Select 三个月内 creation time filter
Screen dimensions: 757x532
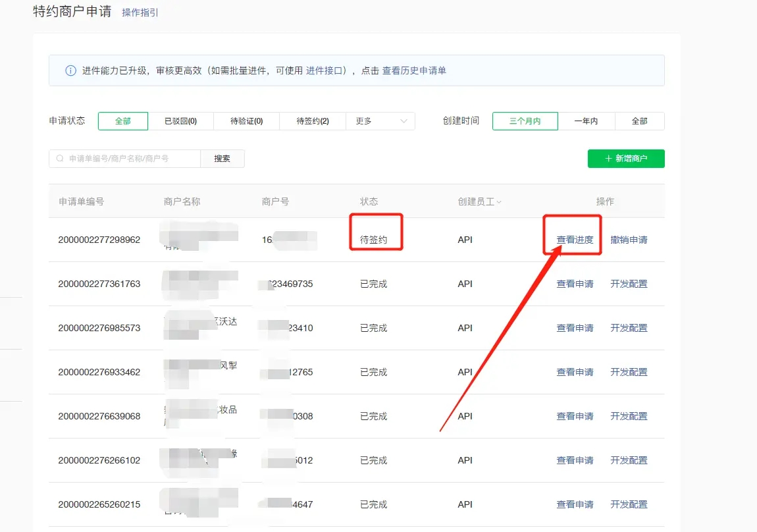click(x=525, y=121)
